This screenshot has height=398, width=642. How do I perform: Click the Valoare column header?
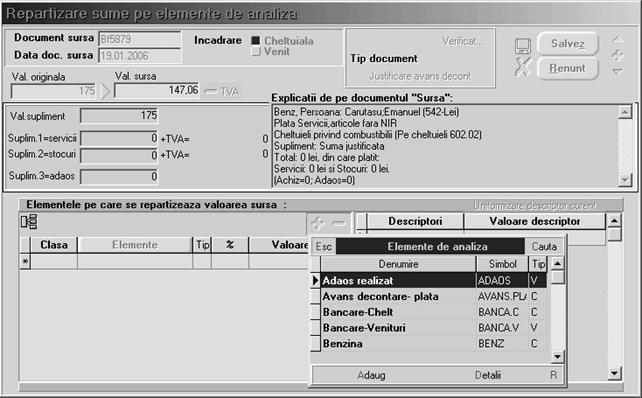(279, 245)
